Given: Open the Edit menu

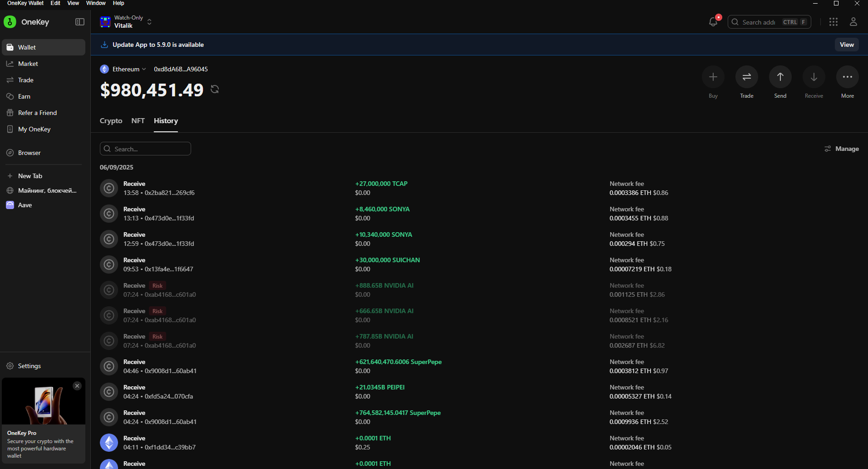Looking at the screenshot, I should pyautogui.click(x=55, y=3).
